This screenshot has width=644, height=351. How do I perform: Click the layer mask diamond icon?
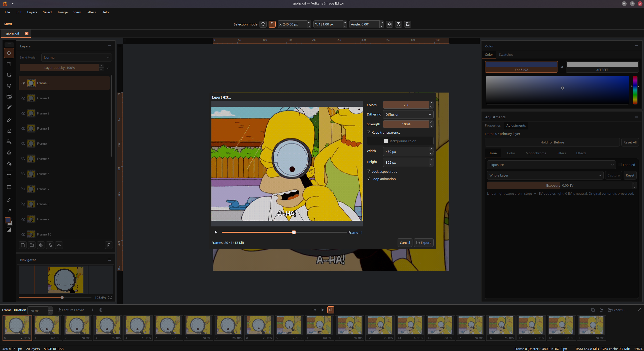click(x=41, y=245)
